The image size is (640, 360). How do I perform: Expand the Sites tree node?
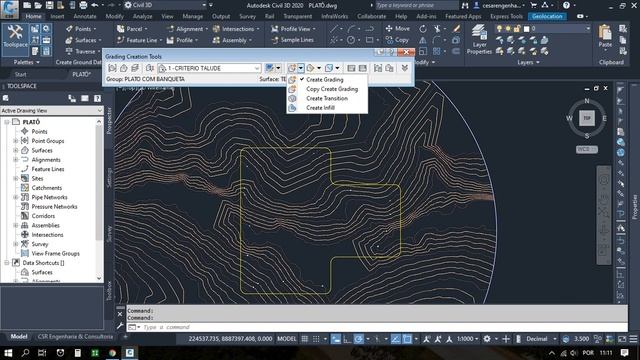click(16, 178)
